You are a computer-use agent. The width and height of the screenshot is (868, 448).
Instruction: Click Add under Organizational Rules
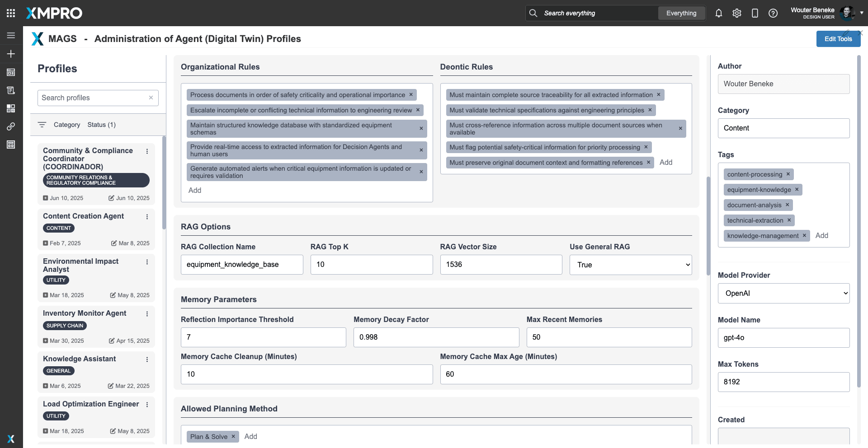[x=195, y=190]
